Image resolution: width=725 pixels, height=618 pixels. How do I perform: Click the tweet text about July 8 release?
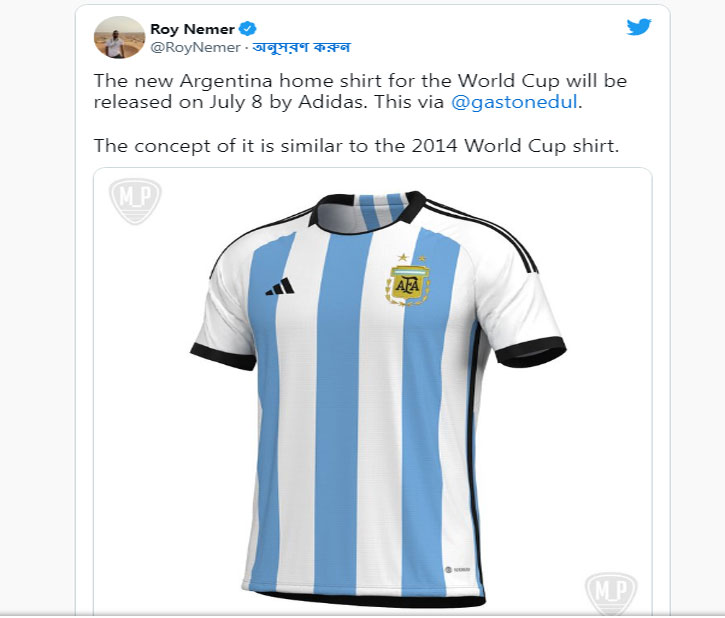tap(360, 91)
